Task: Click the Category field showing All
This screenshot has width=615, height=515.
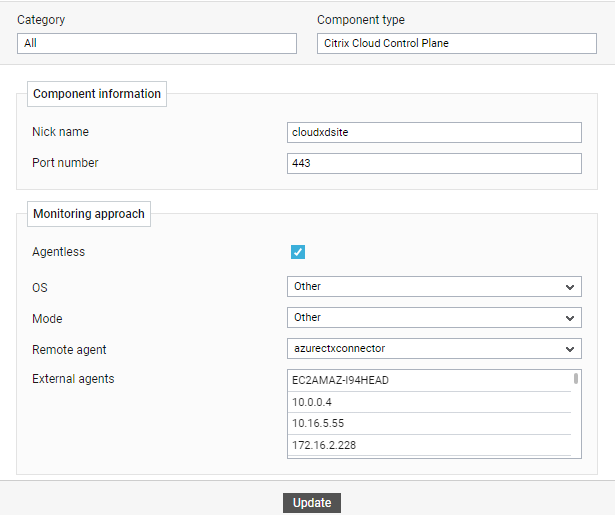Action: coord(157,43)
